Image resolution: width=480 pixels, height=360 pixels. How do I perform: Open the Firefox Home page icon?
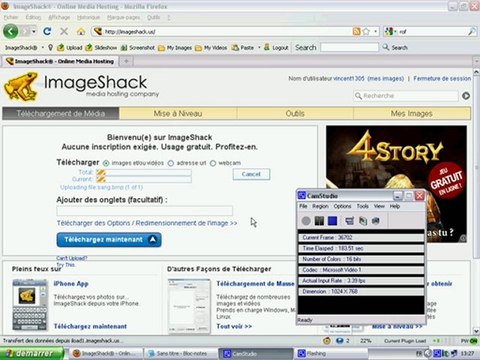(x=81, y=32)
